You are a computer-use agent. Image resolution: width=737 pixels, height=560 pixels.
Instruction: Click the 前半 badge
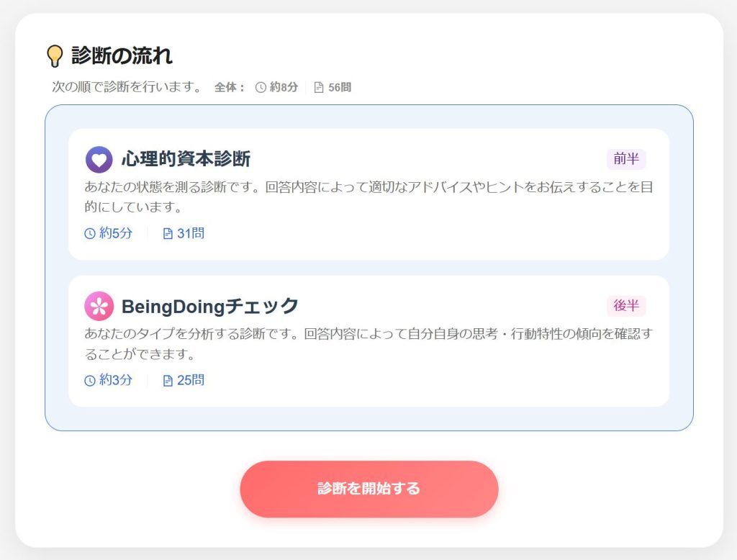[x=625, y=159]
